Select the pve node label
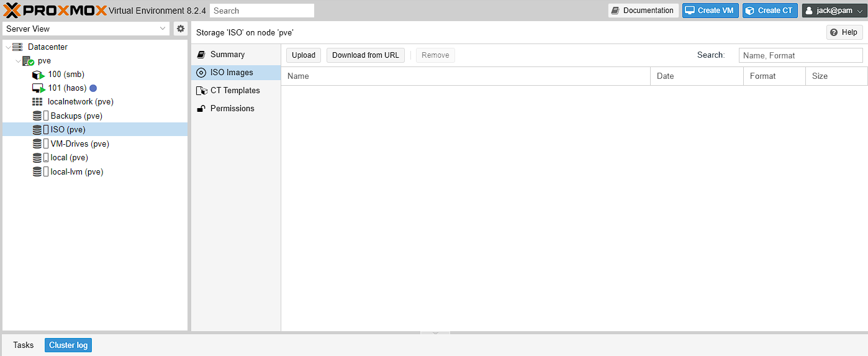Image resolution: width=868 pixels, height=356 pixels. pyautogui.click(x=44, y=61)
